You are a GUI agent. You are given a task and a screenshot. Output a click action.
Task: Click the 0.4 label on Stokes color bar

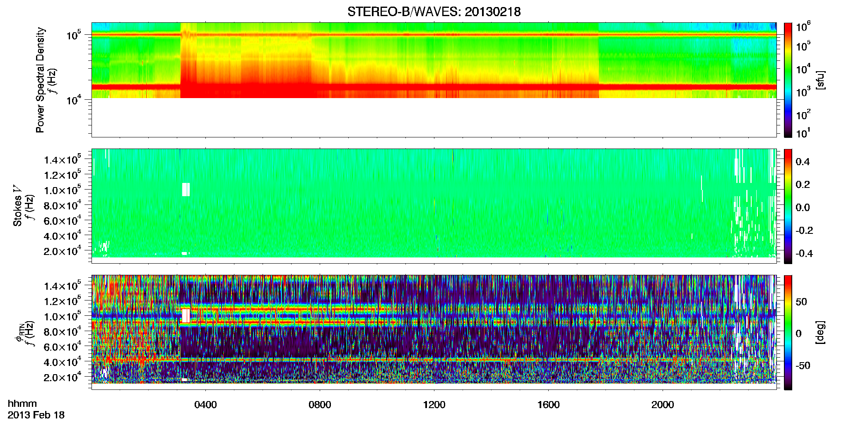[x=803, y=162]
